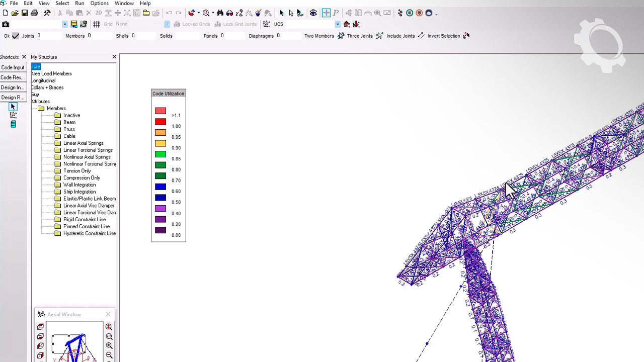
Task: Click the eye view icon in toolbar
Action: tap(313, 13)
